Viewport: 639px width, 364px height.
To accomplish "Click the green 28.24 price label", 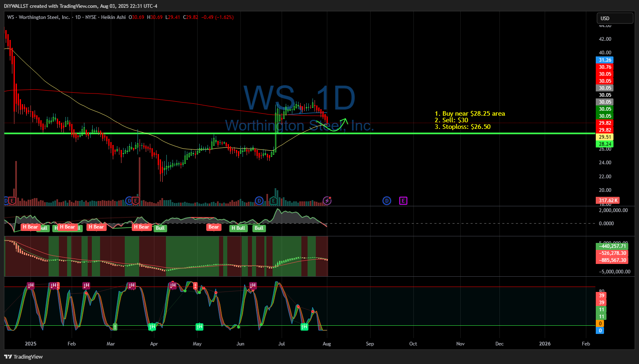I will pos(605,144).
